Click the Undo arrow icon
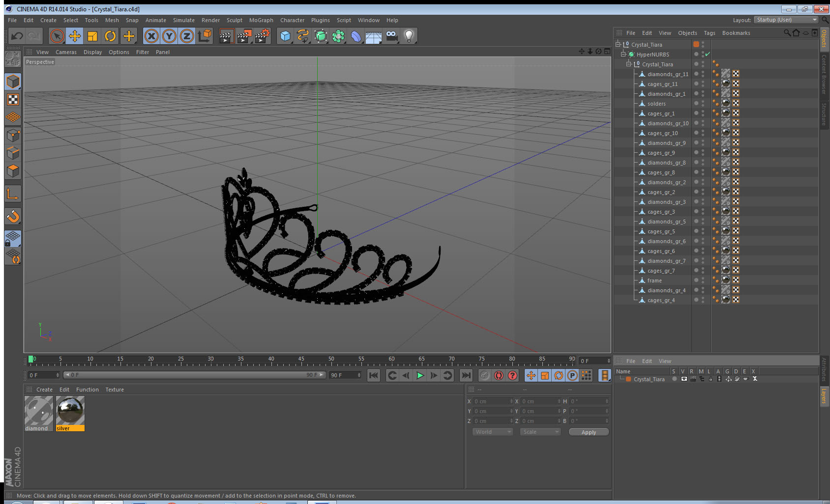 click(x=17, y=36)
